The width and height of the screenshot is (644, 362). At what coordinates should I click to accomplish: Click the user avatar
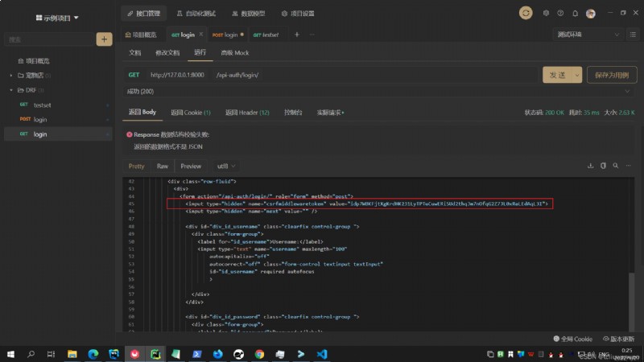pyautogui.click(x=591, y=14)
